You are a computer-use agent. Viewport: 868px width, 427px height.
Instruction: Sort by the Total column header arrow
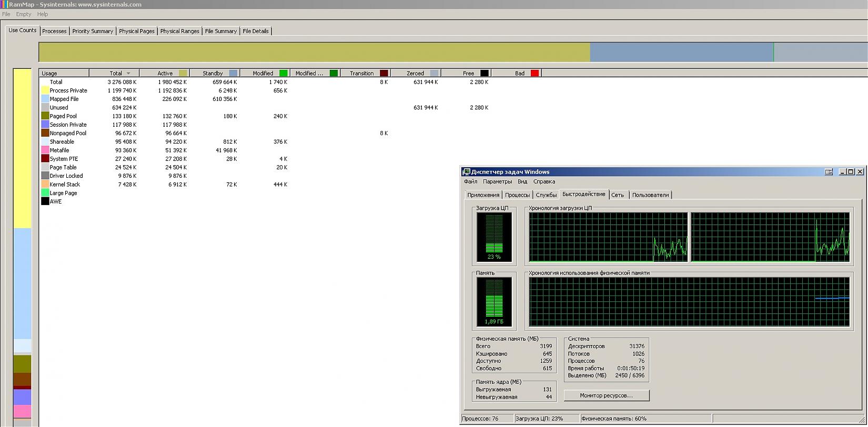[x=128, y=74]
